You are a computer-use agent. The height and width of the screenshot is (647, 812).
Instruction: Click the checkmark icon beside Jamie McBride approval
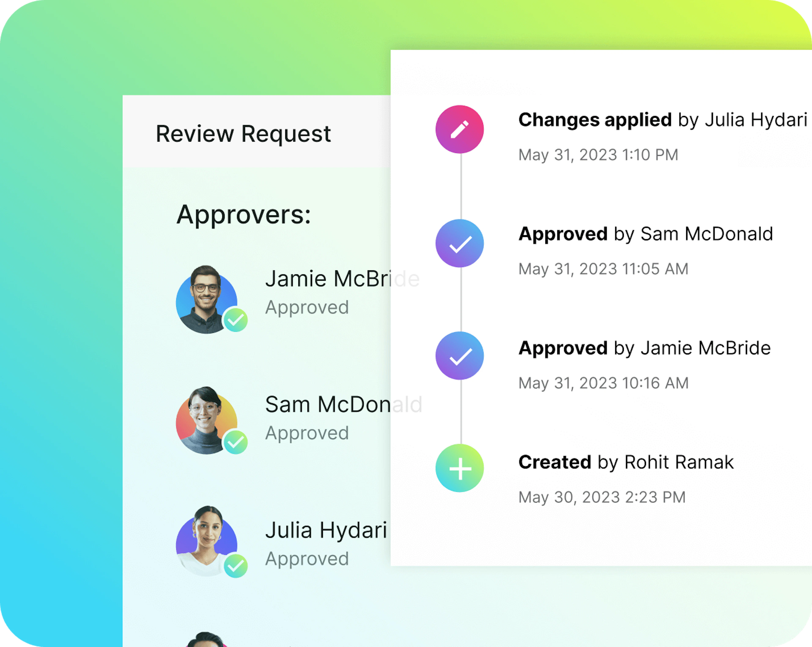coord(459,355)
